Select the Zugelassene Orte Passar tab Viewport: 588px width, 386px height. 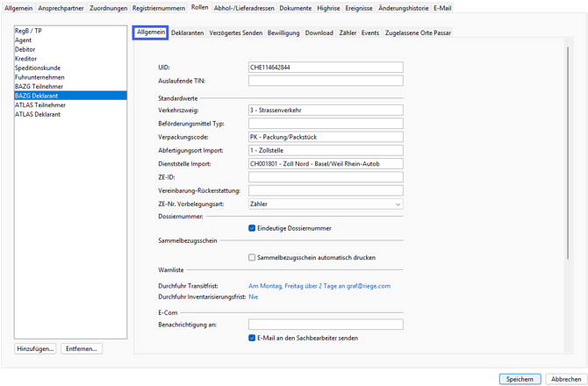[418, 33]
